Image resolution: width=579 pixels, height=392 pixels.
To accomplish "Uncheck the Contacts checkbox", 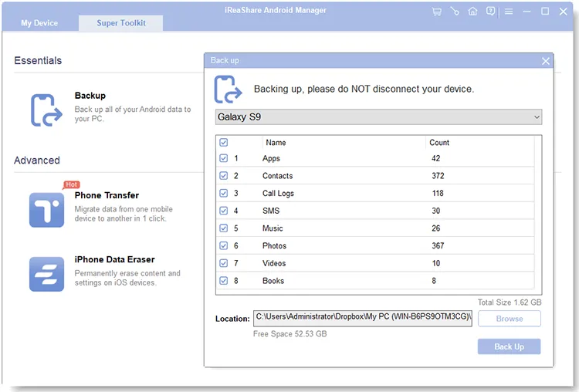I will [223, 176].
